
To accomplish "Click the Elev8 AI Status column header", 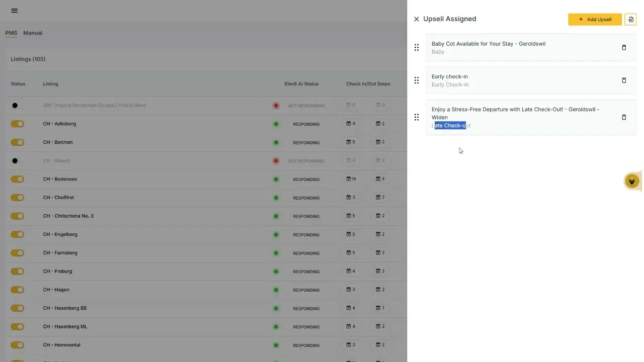I will click(301, 84).
